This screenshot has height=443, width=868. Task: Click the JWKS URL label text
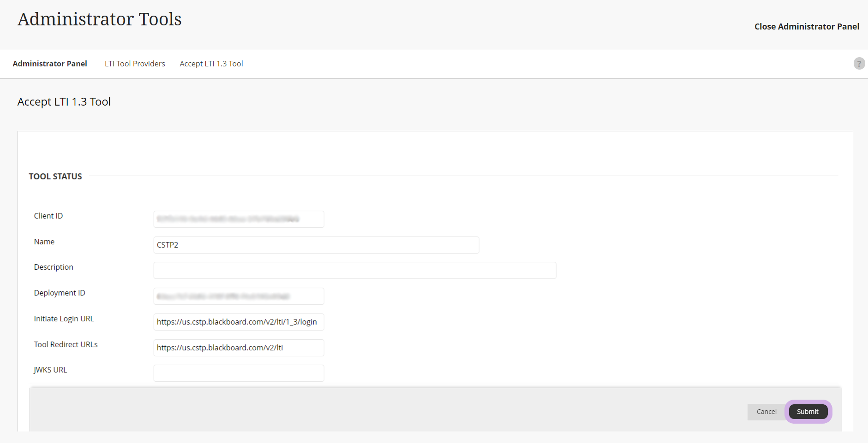click(x=50, y=370)
